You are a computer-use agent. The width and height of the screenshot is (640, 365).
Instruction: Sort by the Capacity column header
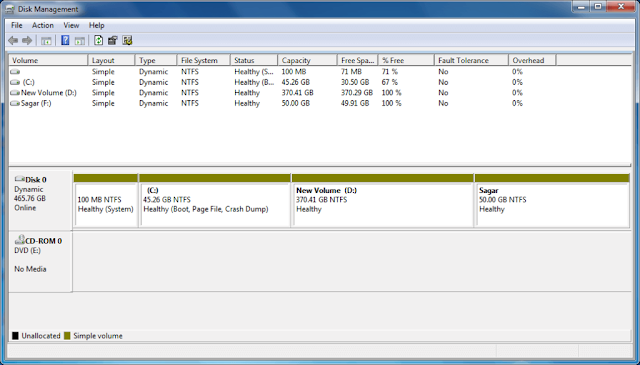pyautogui.click(x=307, y=60)
